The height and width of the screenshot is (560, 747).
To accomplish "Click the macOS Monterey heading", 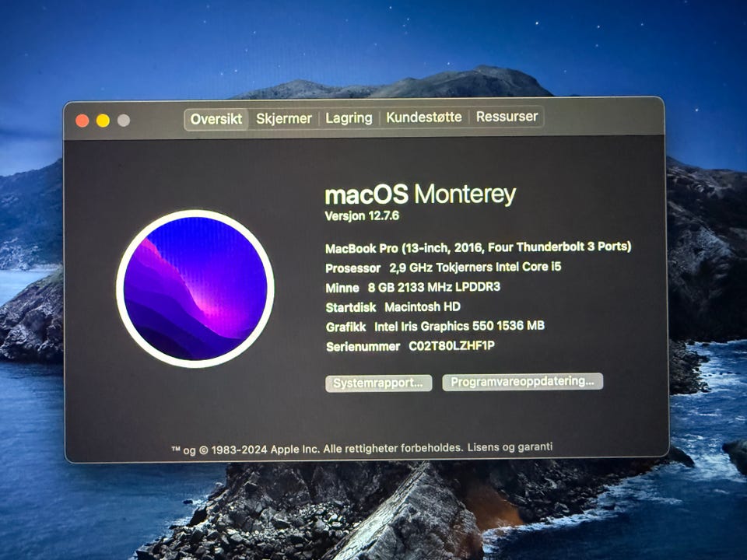I will (420, 194).
